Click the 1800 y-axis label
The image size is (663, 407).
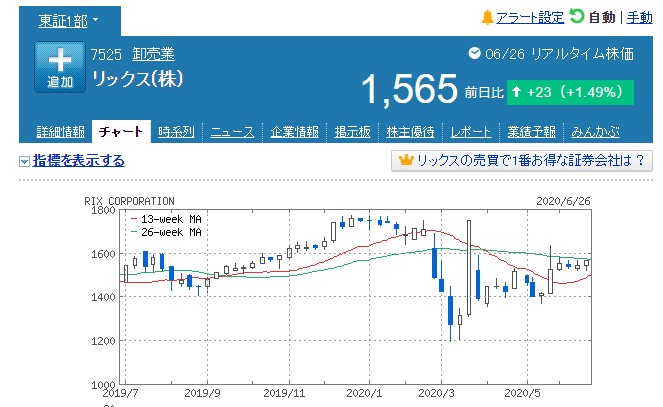(104, 210)
